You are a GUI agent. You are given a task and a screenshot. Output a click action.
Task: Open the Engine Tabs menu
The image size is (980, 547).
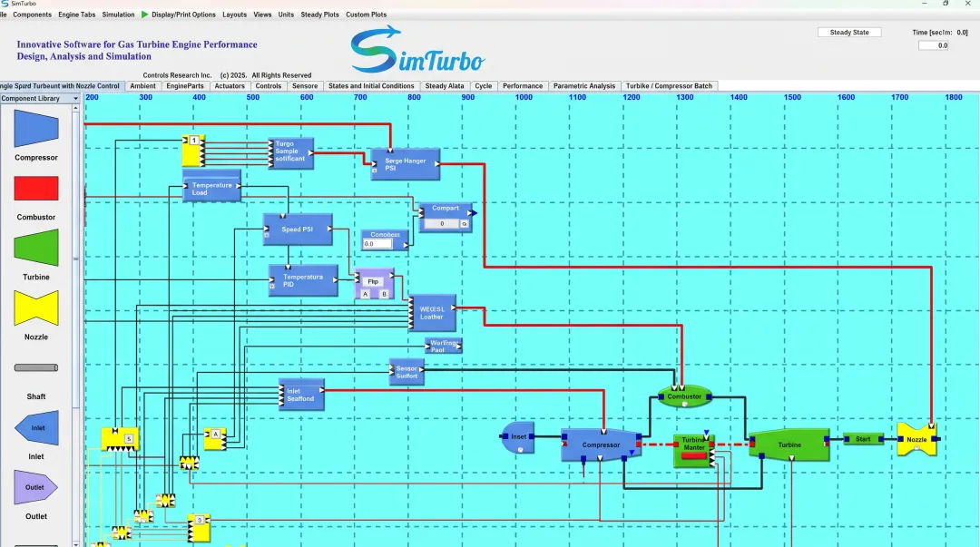77,15
